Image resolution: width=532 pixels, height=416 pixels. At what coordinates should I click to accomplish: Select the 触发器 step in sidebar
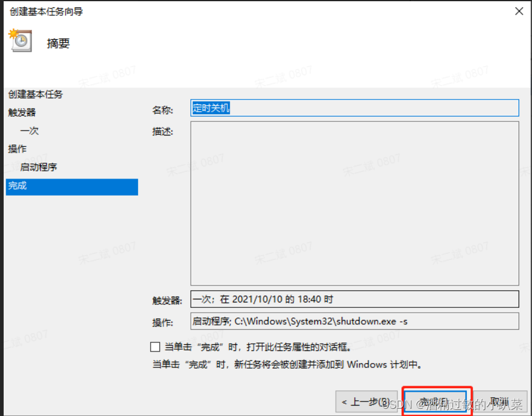click(22, 112)
